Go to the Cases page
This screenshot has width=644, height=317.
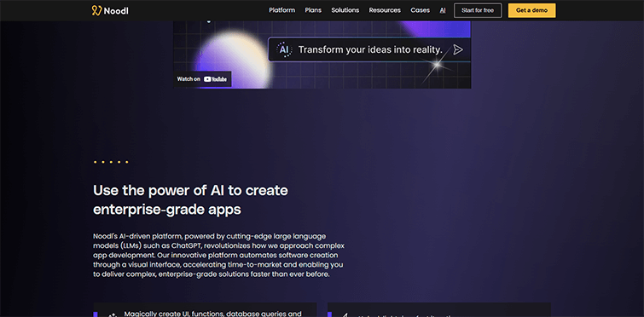[x=420, y=10]
